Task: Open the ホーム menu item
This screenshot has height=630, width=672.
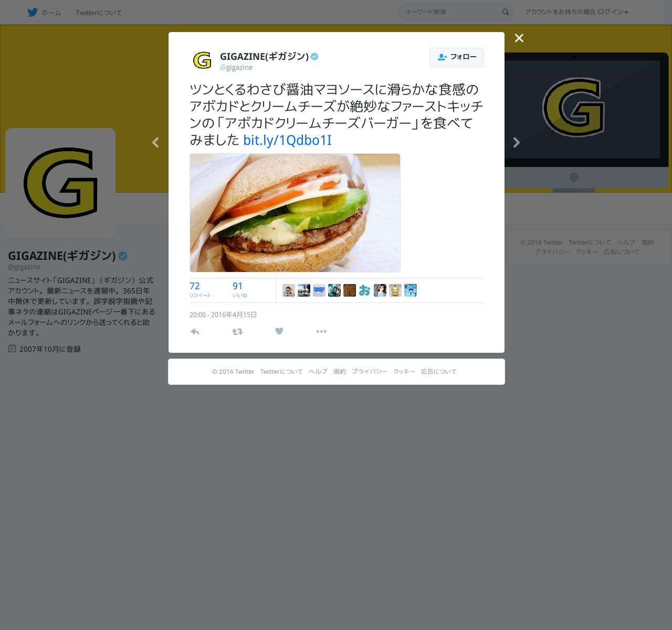Action: [51, 13]
